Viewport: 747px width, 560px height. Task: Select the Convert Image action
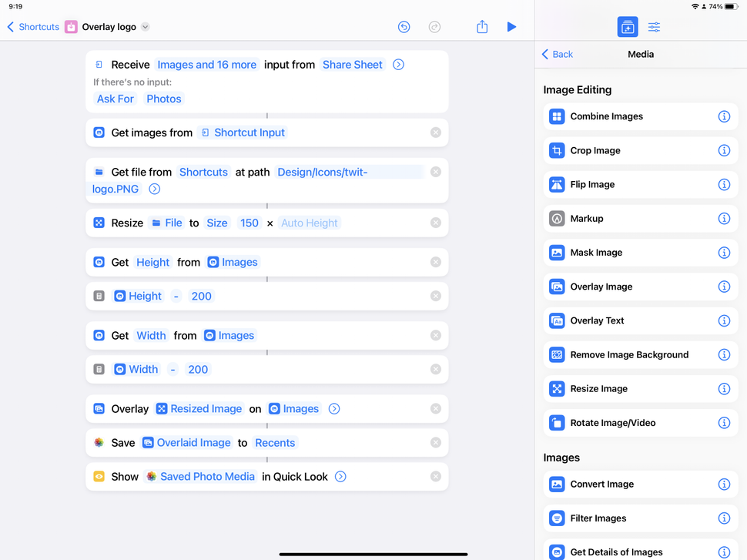pos(639,484)
